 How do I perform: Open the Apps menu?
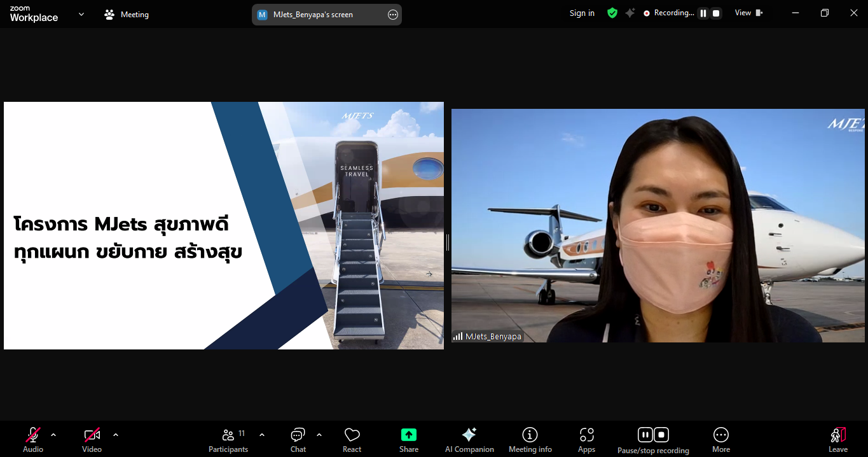(x=586, y=440)
